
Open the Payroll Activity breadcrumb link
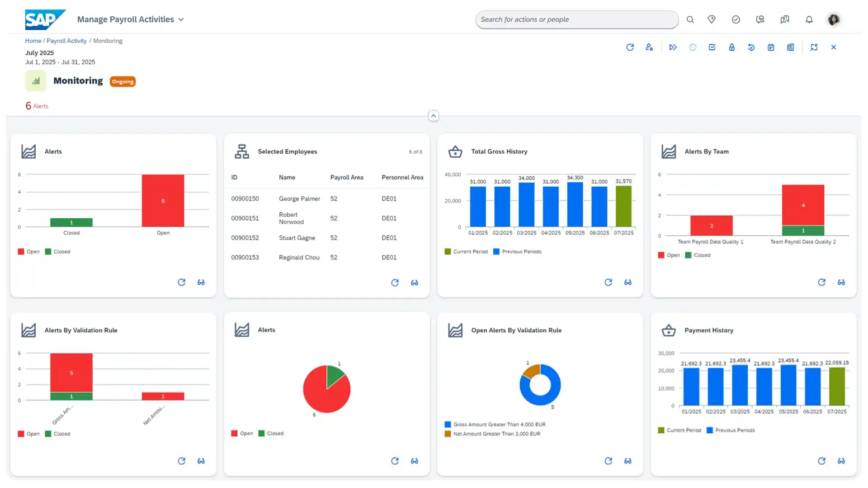click(66, 41)
